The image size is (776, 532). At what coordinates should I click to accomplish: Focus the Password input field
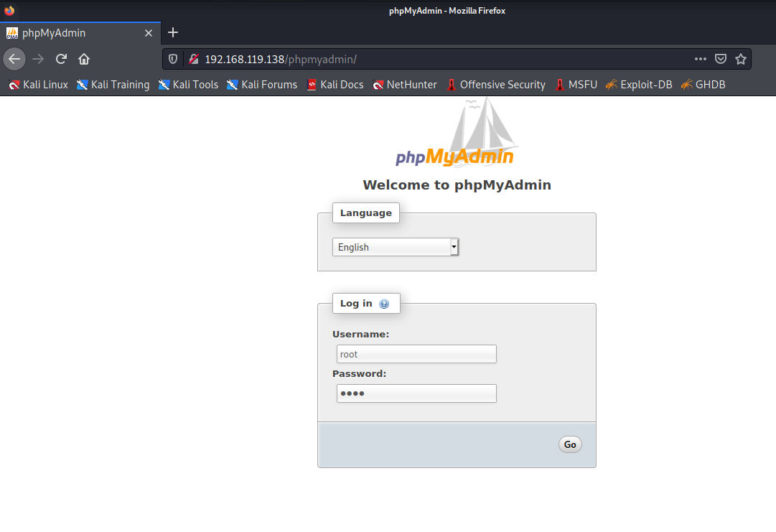click(416, 393)
